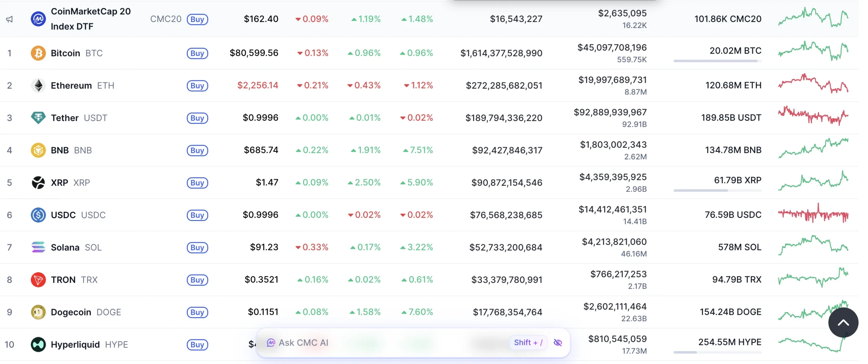Screen dimensions: 868x364
Task: Click the Bitcoin coin logo
Action: click(38, 53)
